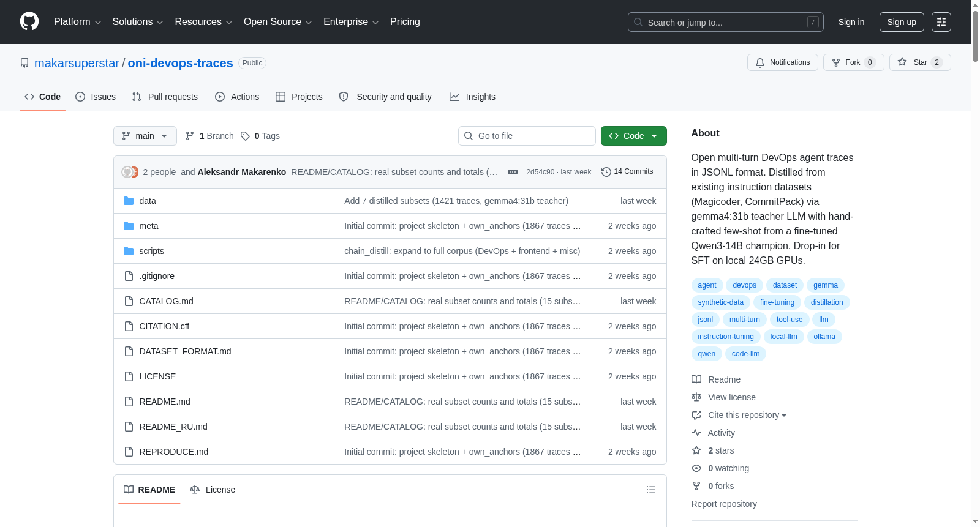Click the tag icon next to 0 Tags
This screenshot has width=980, height=527.
tap(245, 136)
